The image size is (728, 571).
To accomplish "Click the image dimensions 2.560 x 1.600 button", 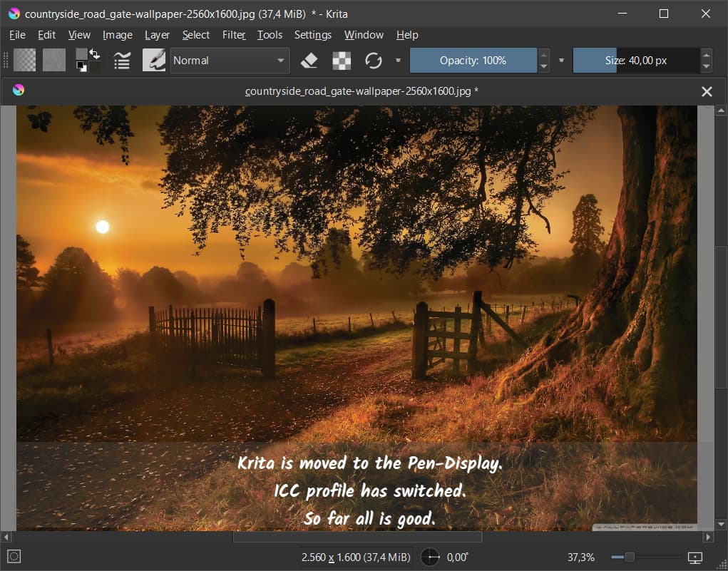I will pos(355,557).
